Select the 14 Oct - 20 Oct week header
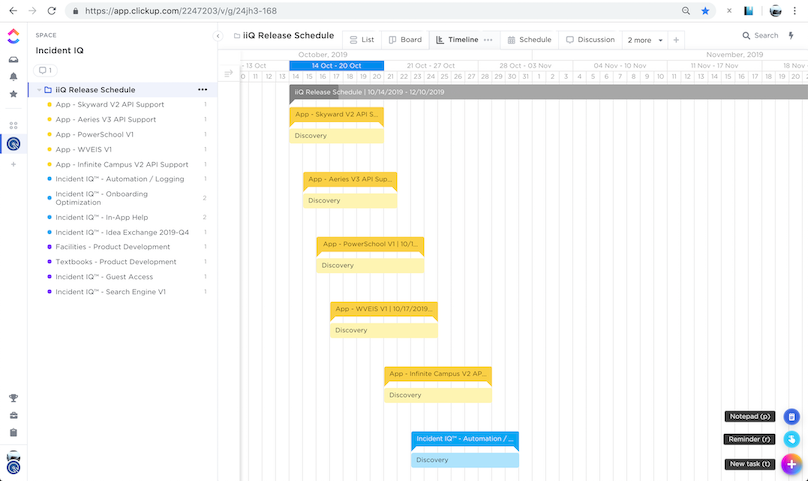808x481 pixels. [x=336, y=65]
